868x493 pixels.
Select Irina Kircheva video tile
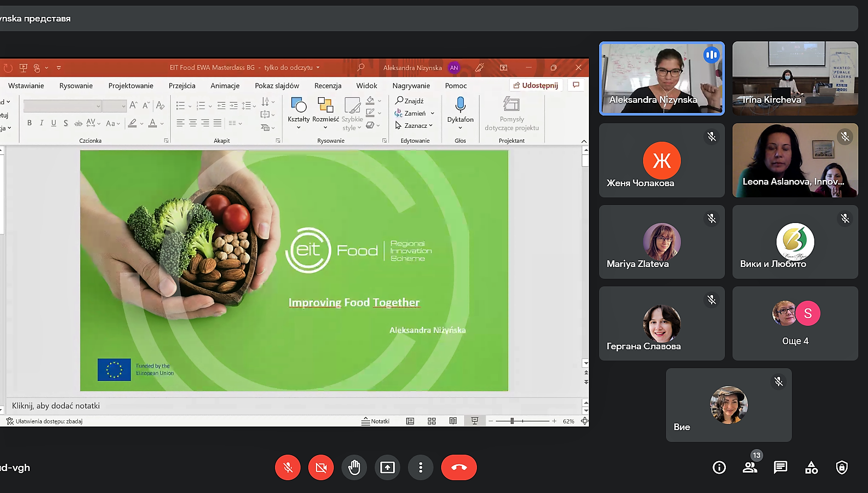pos(795,78)
